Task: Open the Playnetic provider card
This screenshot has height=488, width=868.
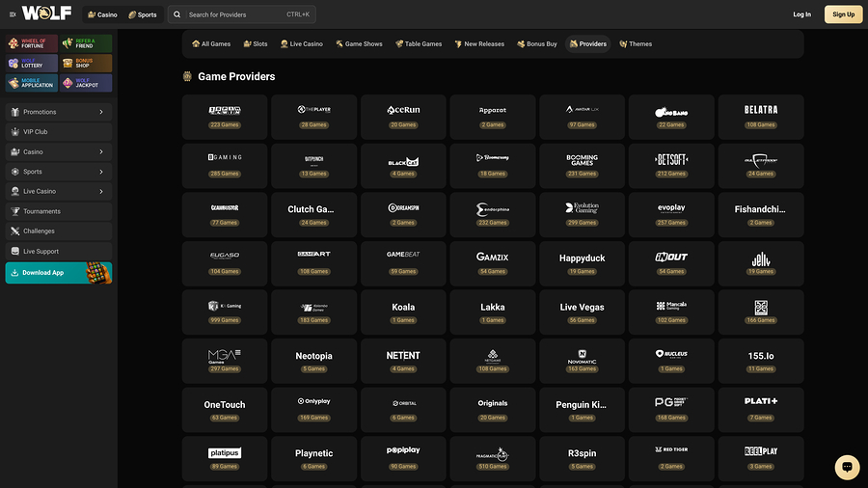Action: (x=313, y=459)
